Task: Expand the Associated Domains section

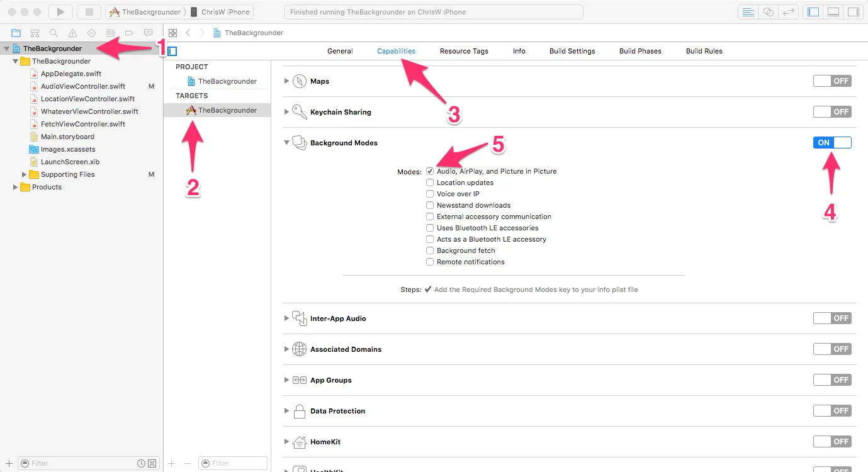Action: 286,349
